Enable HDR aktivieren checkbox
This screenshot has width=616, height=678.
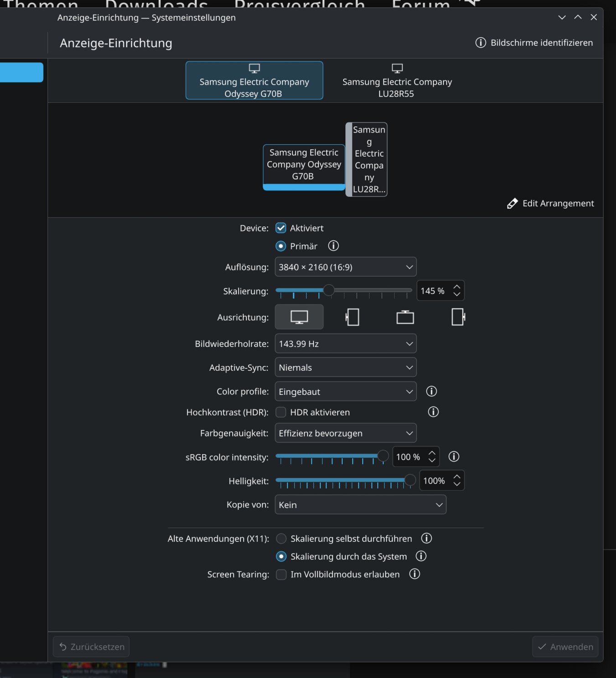281,412
